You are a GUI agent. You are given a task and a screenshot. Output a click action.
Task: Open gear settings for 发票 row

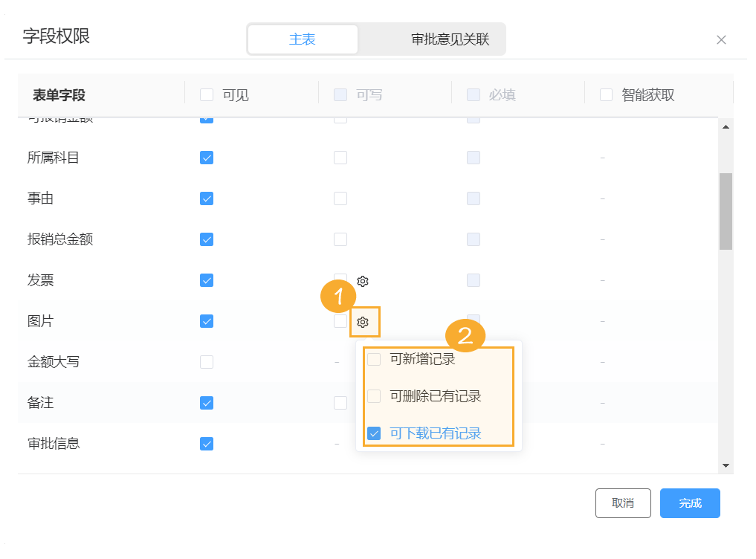362,281
